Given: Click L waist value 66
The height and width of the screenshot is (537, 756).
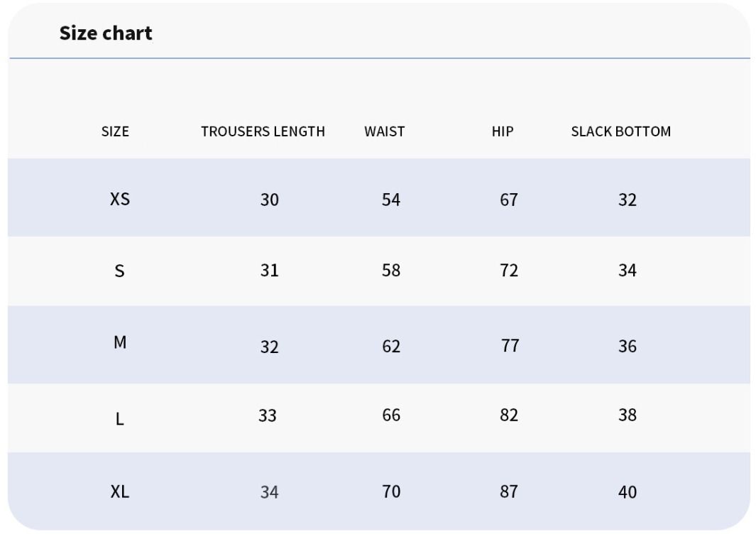Looking at the screenshot, I should 391,415.
